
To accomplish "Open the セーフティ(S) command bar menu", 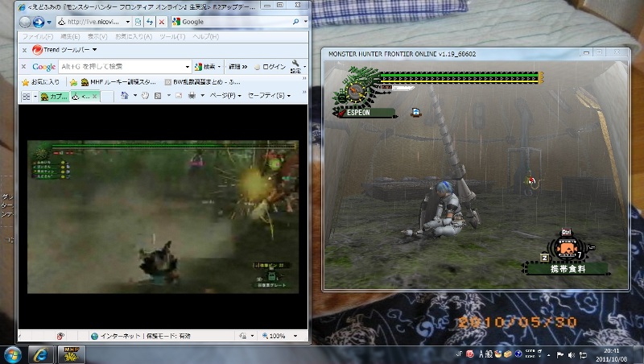I will tap(269, 96).
